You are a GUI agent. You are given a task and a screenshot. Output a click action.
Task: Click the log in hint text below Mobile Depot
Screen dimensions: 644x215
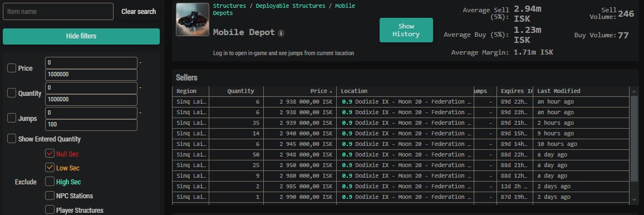point(283,53)
